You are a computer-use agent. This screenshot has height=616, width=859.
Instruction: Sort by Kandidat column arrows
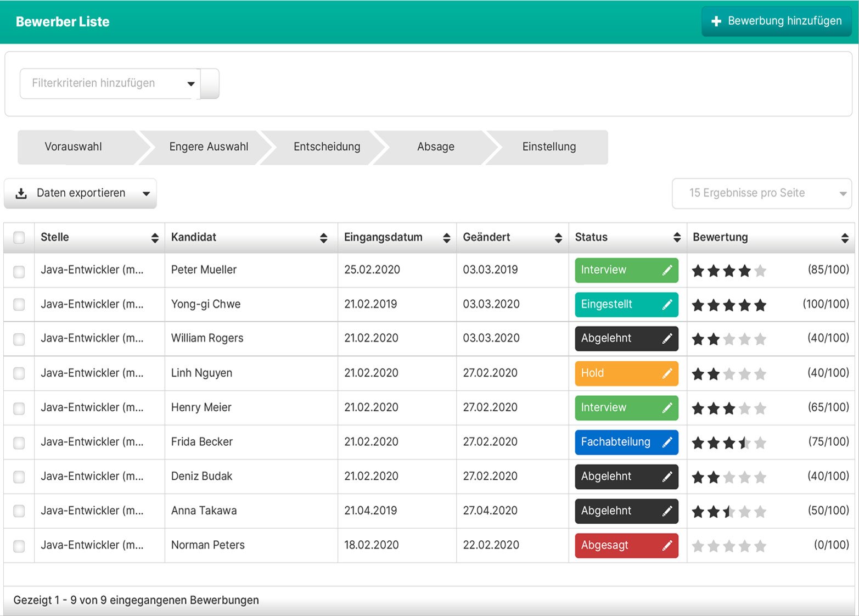(x=323, y=238)
